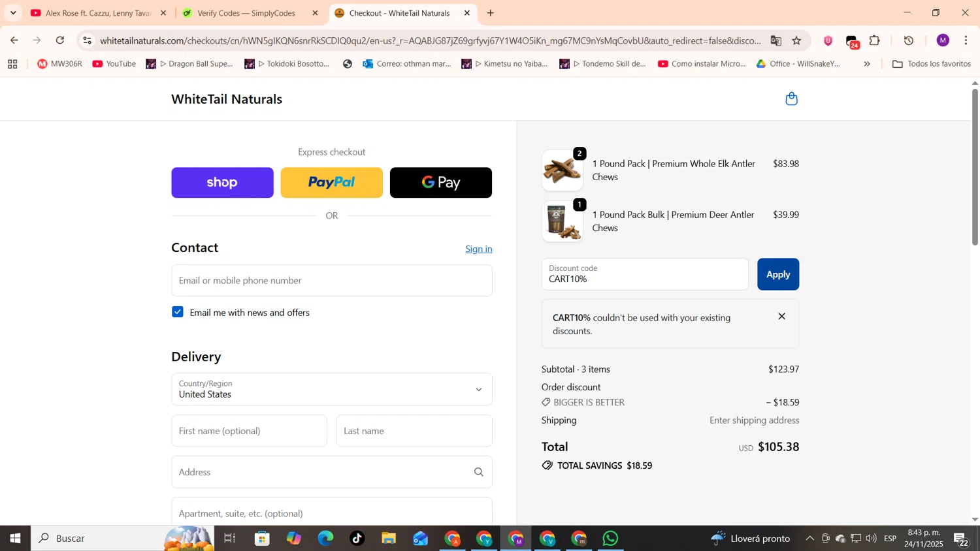Open the Windows Start menu
The height and width of the screenshot is (551, 980).
point(15,539)
